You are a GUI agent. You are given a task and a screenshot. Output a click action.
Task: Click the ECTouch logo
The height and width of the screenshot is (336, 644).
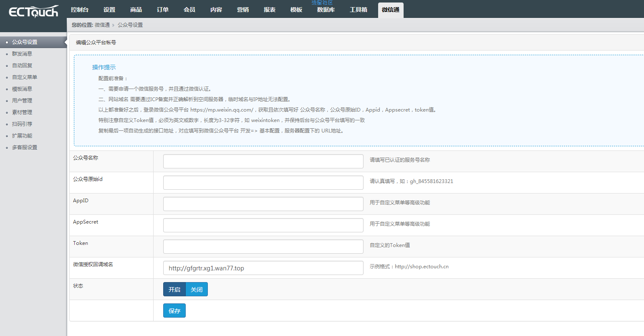33,12
